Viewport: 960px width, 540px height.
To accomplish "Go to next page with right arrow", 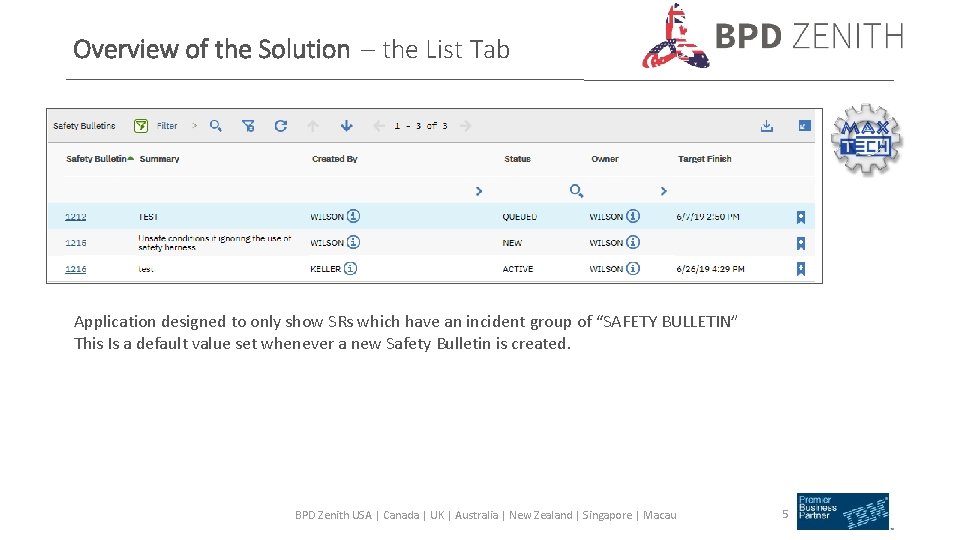I will coord(465,126).
